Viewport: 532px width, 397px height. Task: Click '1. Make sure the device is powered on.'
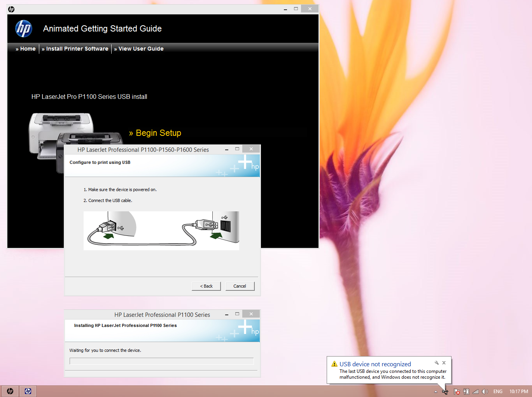point(120,190)
